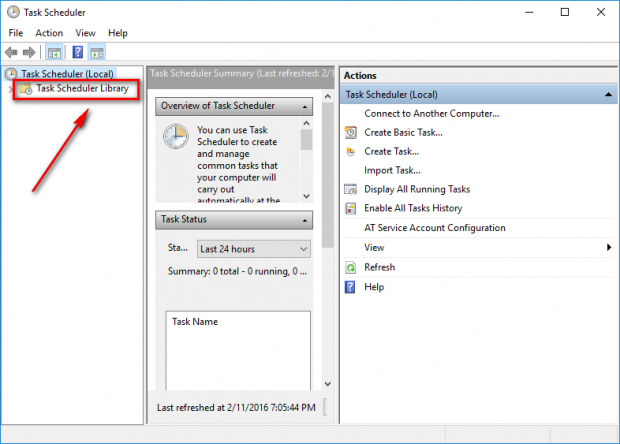Select Task Scheduler (Local) tree node
The image size is (620, 444).
click(67, 74)
